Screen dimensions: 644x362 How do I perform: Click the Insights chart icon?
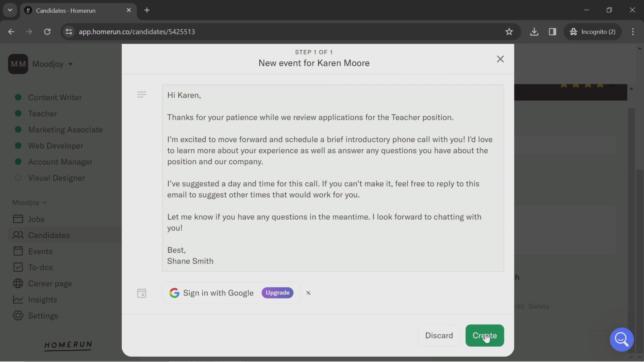click(x=18, y=299)
